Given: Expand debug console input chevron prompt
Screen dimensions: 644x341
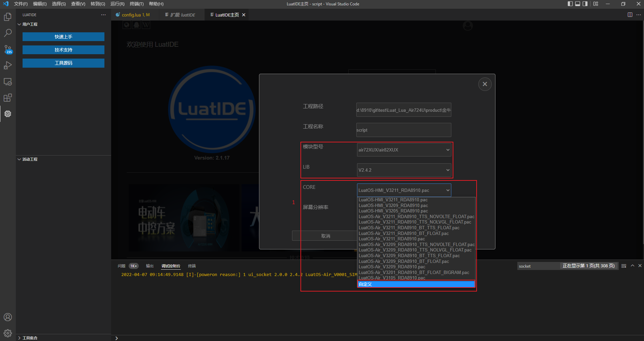Looking at the screenshot, I should tap(117, 338).
